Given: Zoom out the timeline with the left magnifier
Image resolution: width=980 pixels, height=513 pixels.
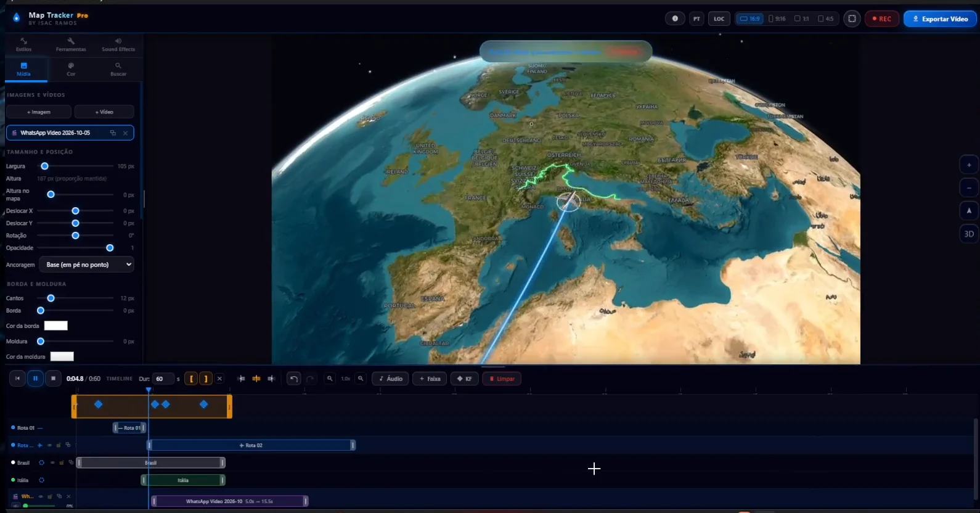Looking at the screenshot, I should click(330, 379).
